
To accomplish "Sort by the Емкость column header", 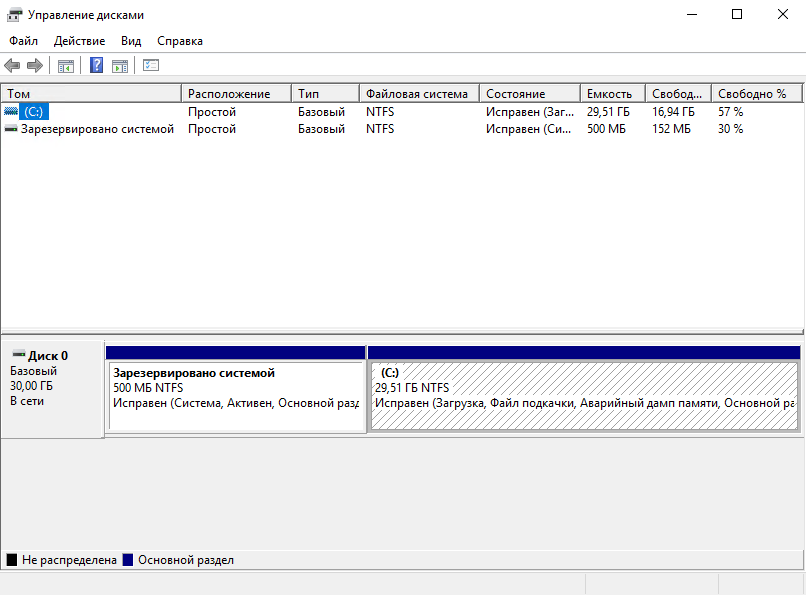I will tap(613, 94).
